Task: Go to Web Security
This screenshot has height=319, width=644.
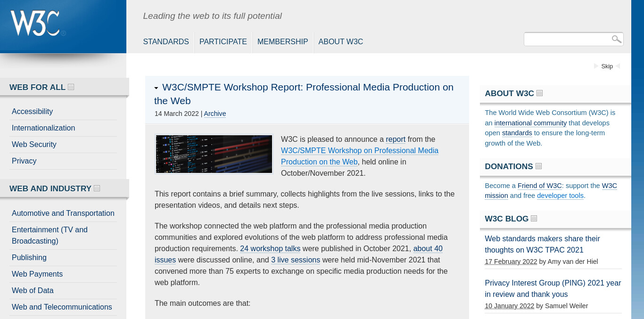Action: click(x=34, y=144)
